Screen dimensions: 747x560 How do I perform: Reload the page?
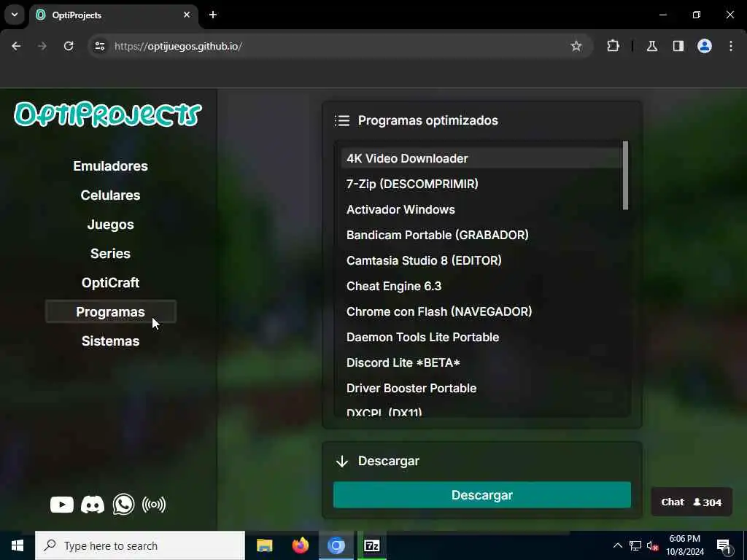[x=69, y=46]
